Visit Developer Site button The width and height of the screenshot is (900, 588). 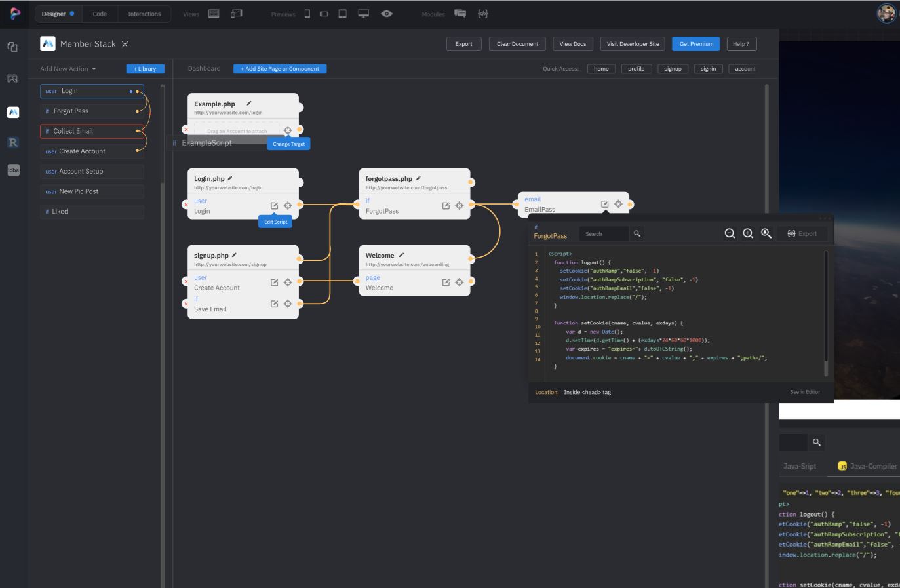click(633, 44)
